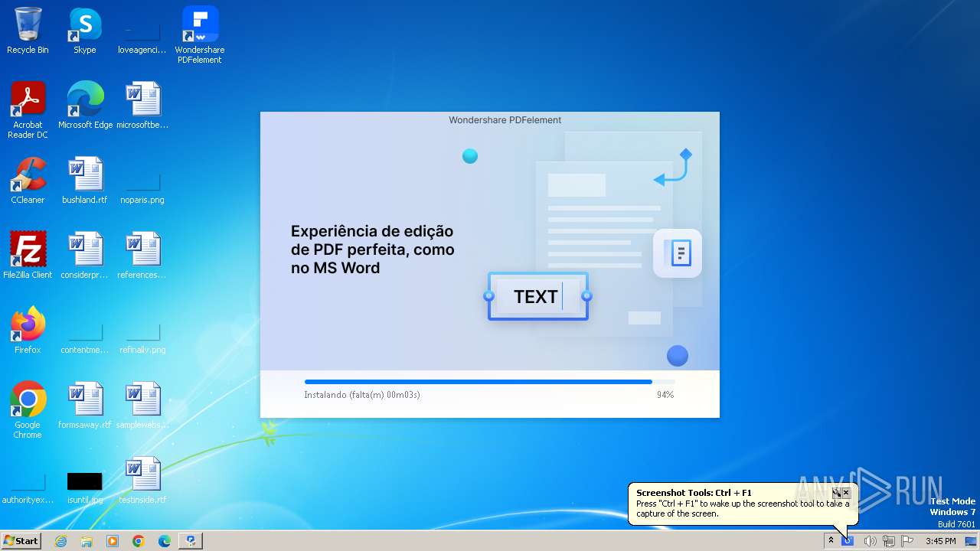Open the network tray icon

(888, 541)
